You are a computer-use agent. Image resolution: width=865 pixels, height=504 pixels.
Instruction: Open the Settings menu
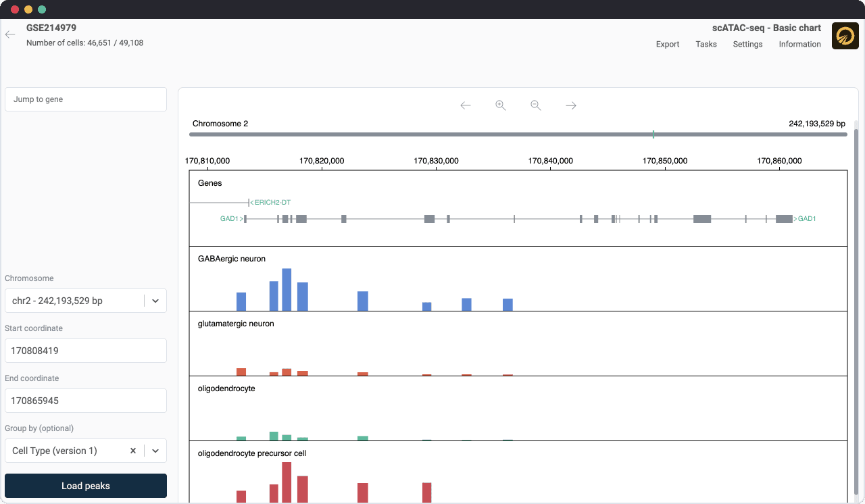(747, 45)
